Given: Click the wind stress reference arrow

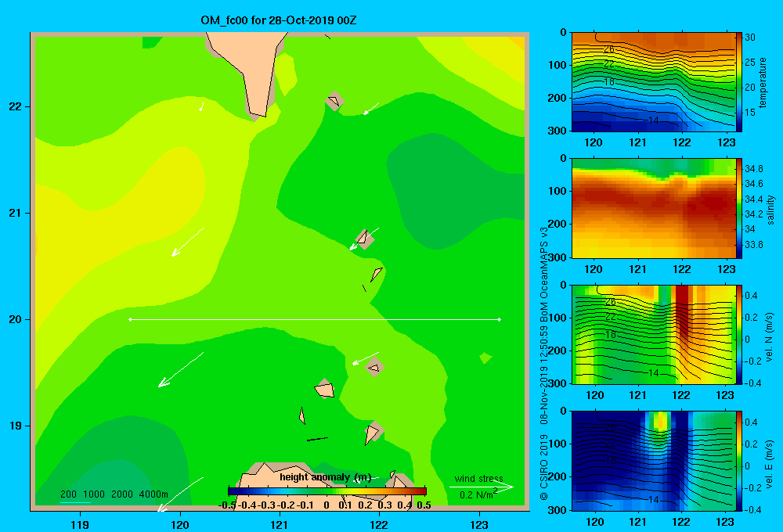Looking at the screenshot, I should coord(482,487).
